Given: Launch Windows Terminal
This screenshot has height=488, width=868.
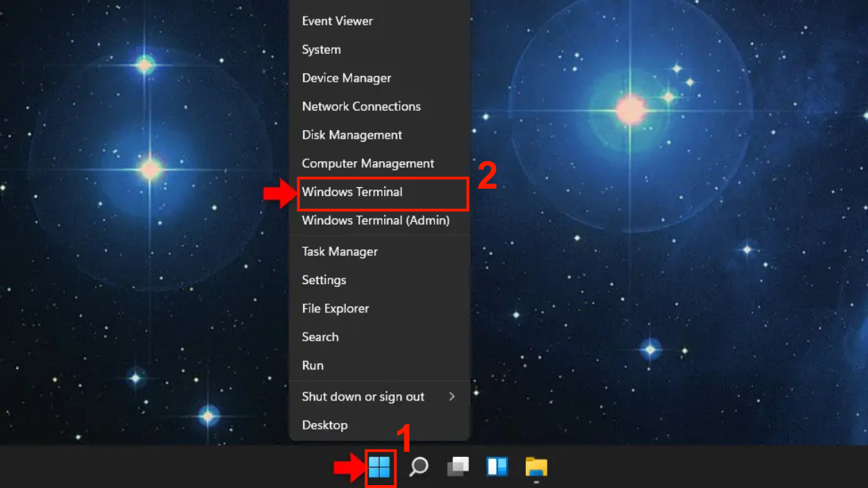Looking at the screenshot, I should tap(380, 192).
